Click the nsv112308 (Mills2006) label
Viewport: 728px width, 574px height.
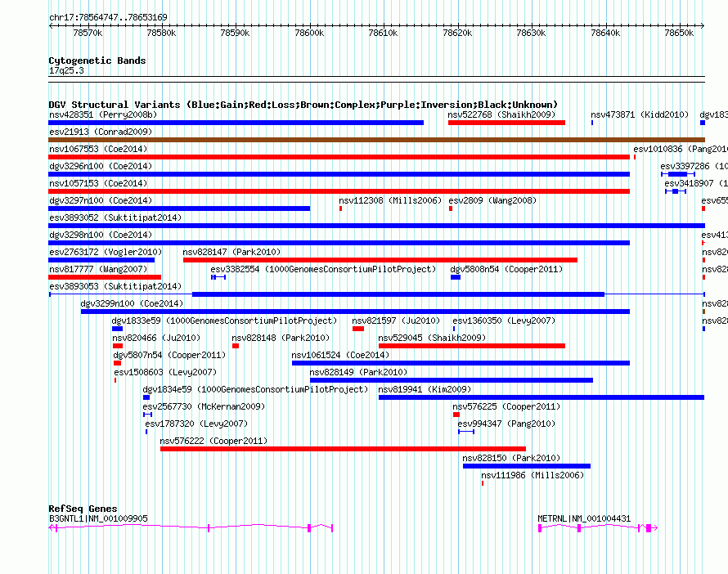click(390, 200)
